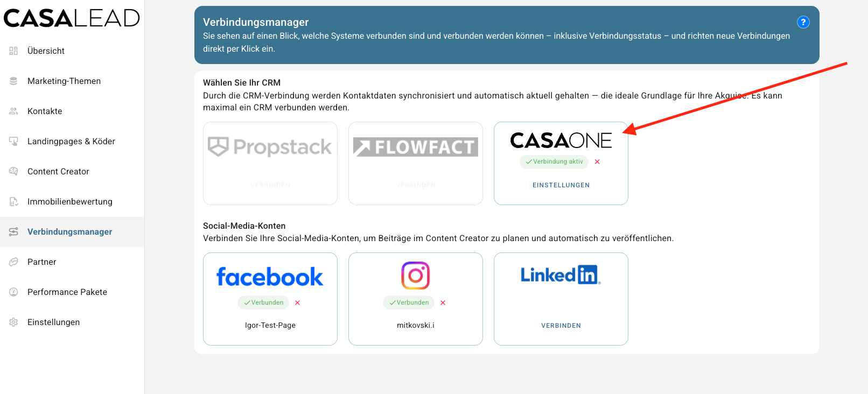The height and width of the screenshot is (394, 868).
Task: Open Landingpages & Köder menu item
Action: (x=71, y=141)
